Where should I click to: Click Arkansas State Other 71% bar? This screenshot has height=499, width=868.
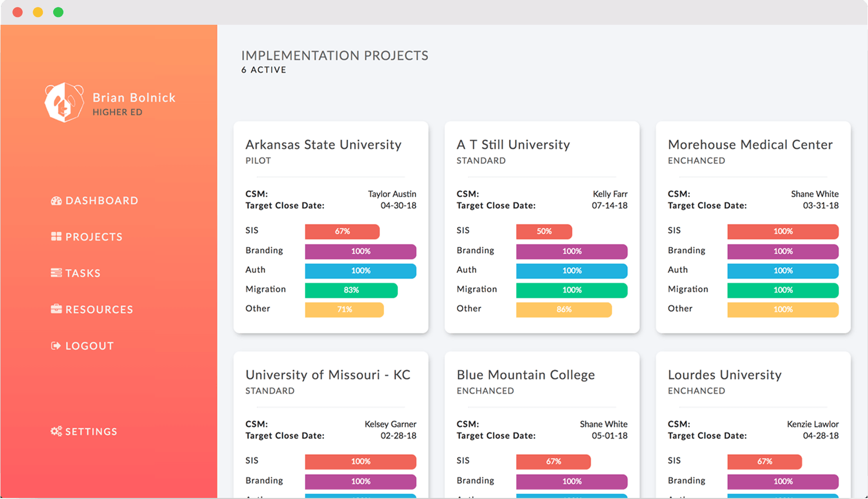[345, 310]
